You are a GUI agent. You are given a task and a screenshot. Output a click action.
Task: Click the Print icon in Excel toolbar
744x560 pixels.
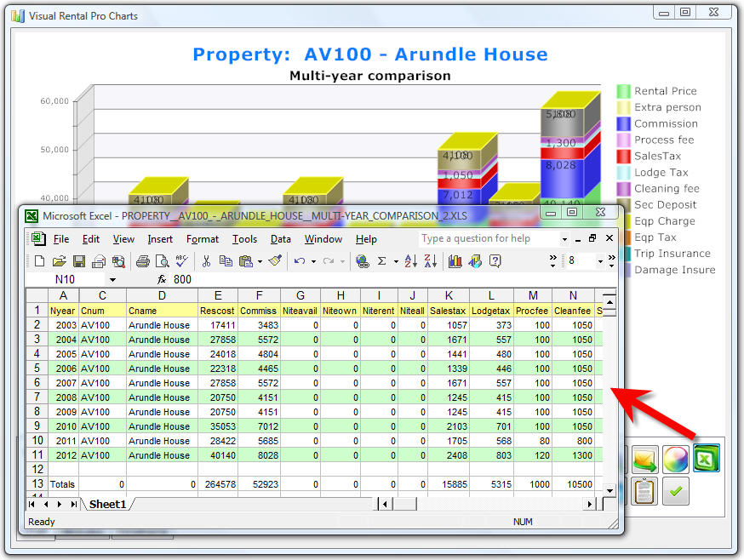tap(142, 261)
